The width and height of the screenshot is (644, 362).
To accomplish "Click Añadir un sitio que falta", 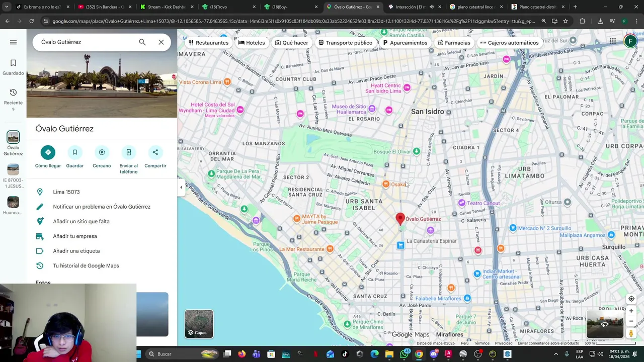I will (102, 221).
